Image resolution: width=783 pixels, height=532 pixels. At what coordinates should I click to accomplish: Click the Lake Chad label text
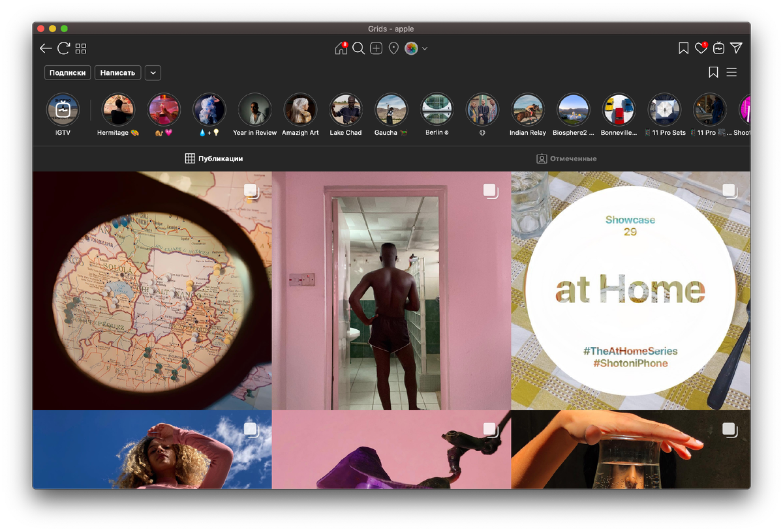(346, 133)
